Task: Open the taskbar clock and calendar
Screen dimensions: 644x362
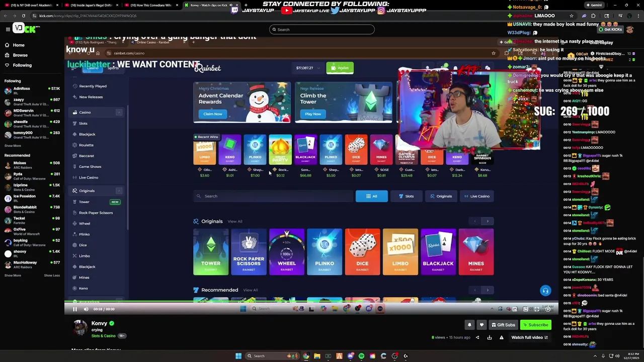Action: tap(631, 356)
